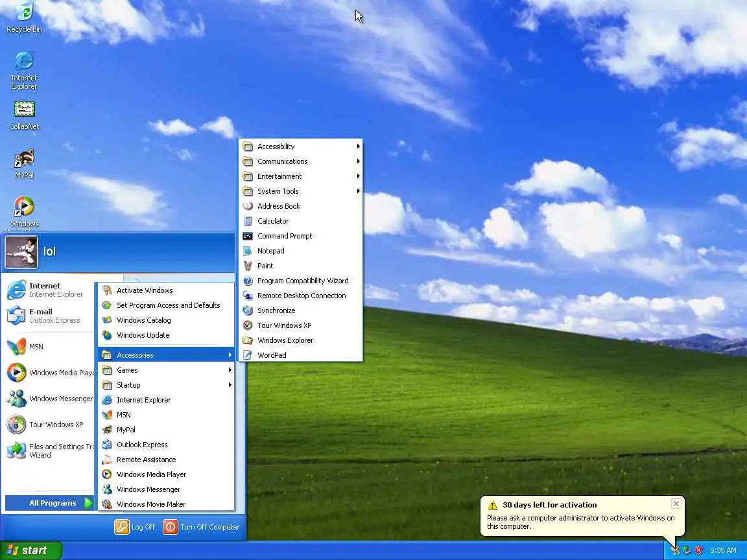Viewport: 747px width, 560px height.
Task: Open MyPal desktop shortcut
Action: click(24, 164)
